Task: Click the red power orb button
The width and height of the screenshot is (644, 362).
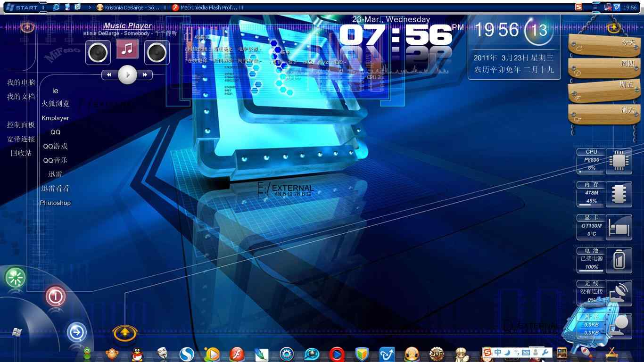Action: point(55,296)
